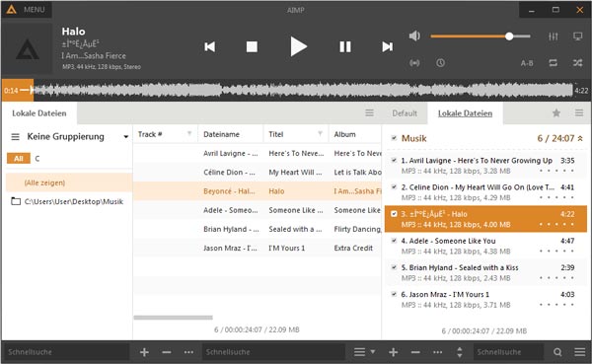Open the playlist tabs hamburger menu

point(579,112)
